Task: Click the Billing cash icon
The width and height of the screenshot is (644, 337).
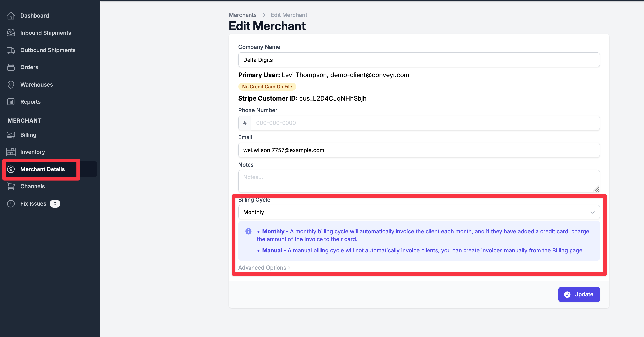Action: coord(11,135)
